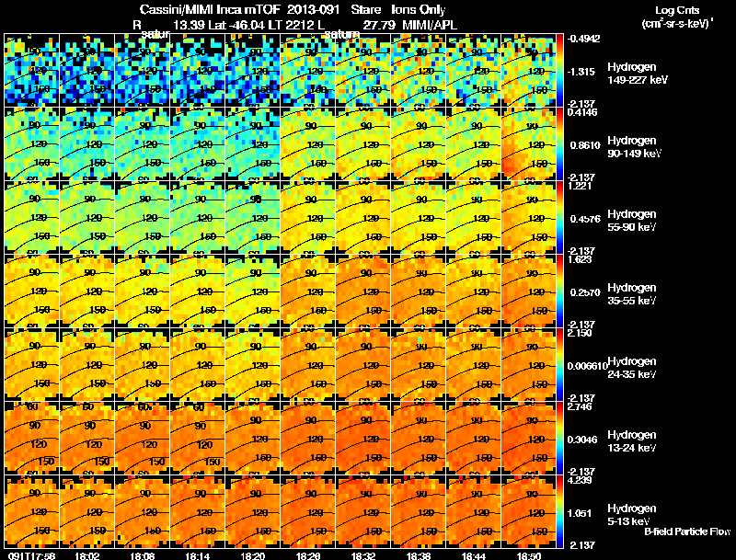Click the Cassini/MIMI Inca mTOF title text
The height and width of the screenshot is (560, 736).
click(x=210, y=9)
